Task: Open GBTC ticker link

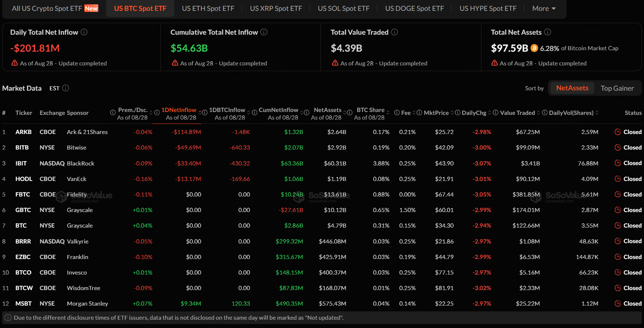Action: click(23, 210)
